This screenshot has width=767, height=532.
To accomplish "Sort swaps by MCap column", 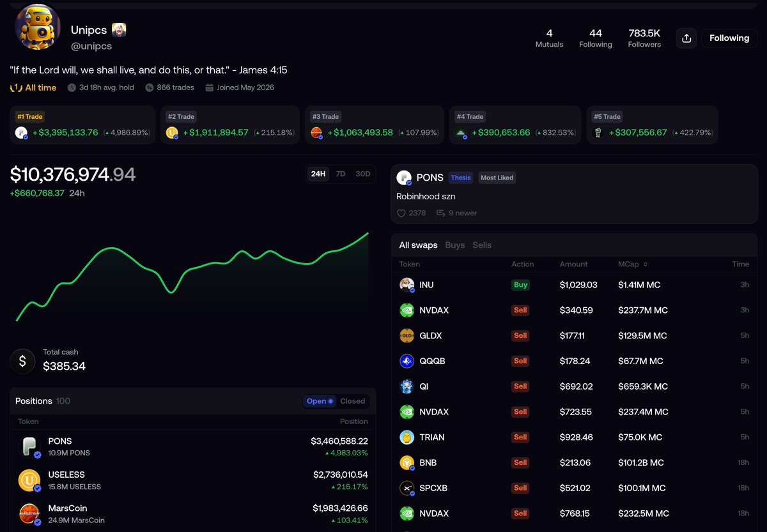I will coord(633,264).
